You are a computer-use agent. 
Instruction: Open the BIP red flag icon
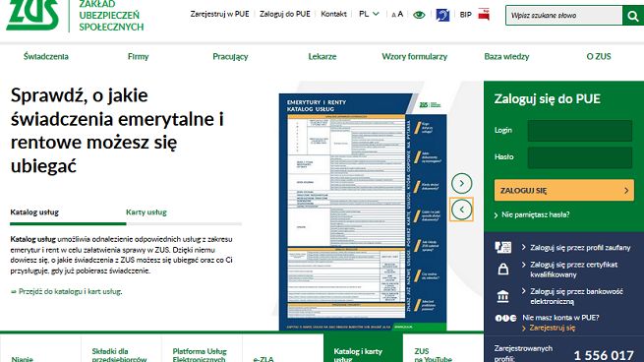(x=484, y=15)
